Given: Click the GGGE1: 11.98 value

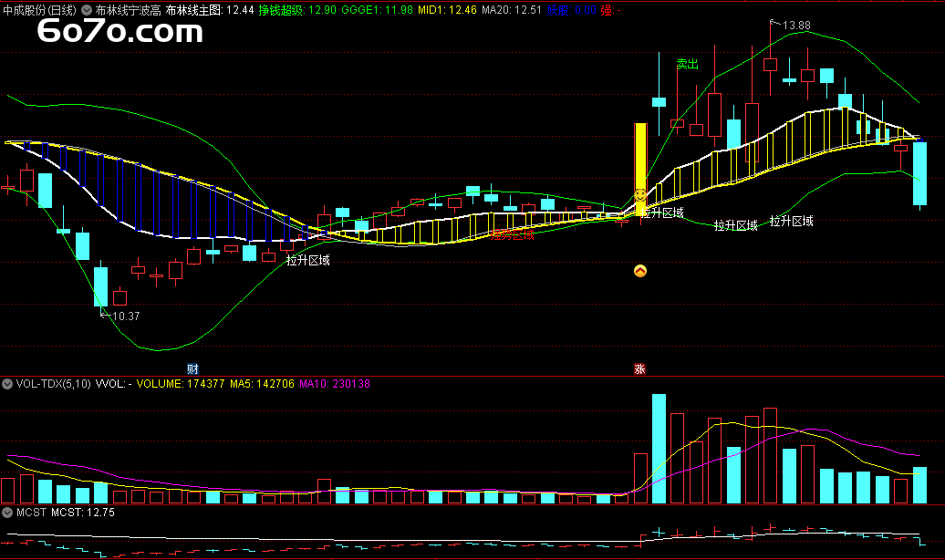Looking at the screenshot, I should (378, 10).
